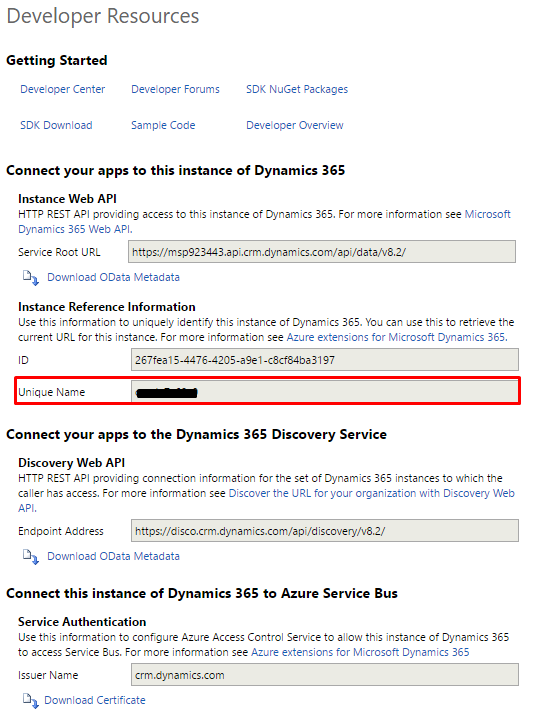Click the Issuer Name label

(x=48, y=675)
